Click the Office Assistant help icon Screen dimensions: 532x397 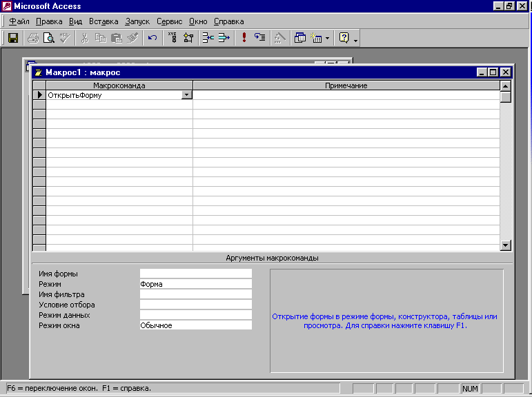pos(344,38)
